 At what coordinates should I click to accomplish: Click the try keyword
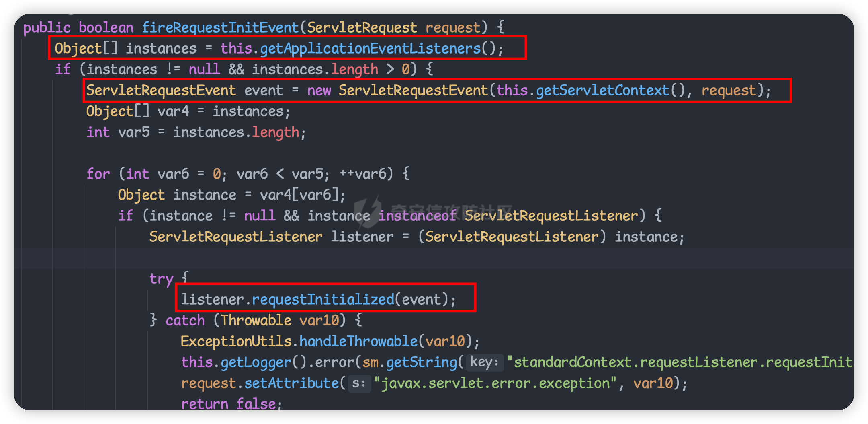click(161, 278)
